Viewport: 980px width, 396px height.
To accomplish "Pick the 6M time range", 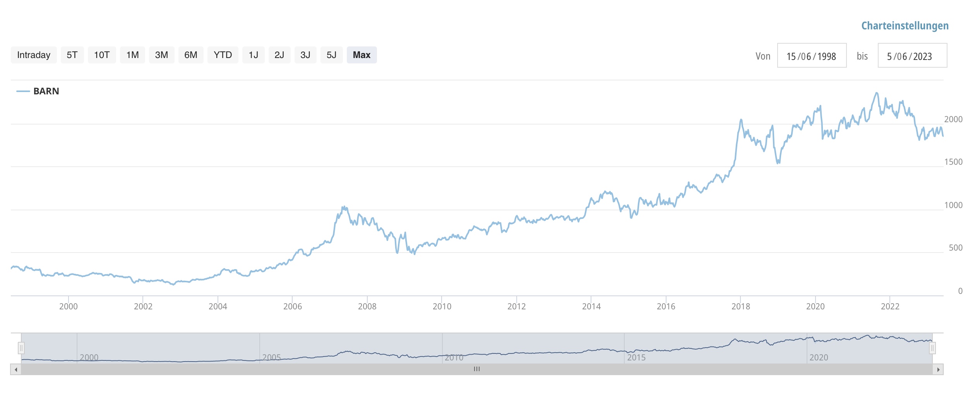I will (x=190, y=55).
